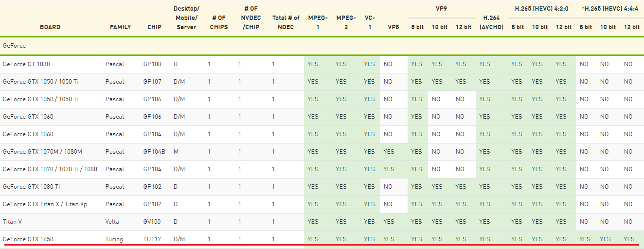Select GeForce GTX Titan X / Titan Xp
Viewport: 644px width, 249px height.
pos(45,204)
